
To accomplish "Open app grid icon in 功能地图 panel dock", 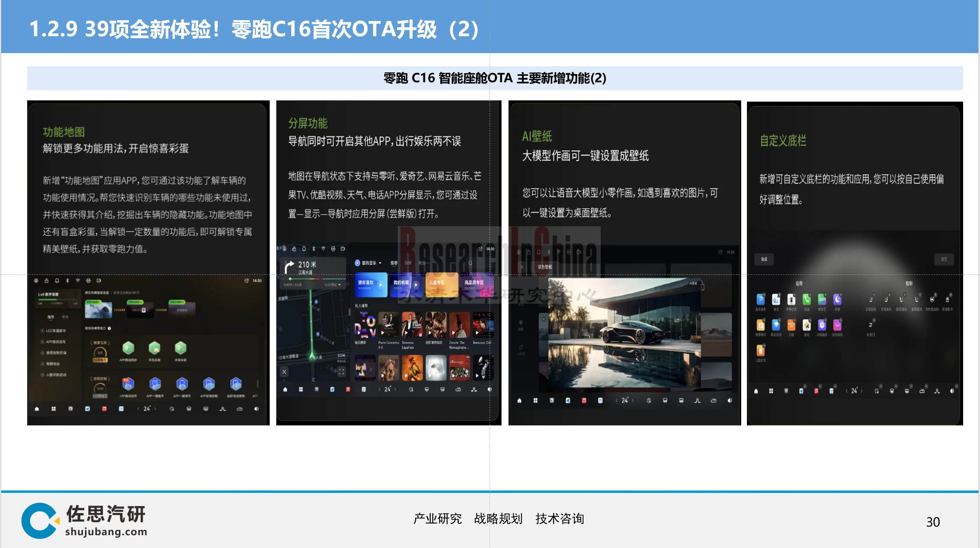I will pyautogui.click(x=54, y=409).
